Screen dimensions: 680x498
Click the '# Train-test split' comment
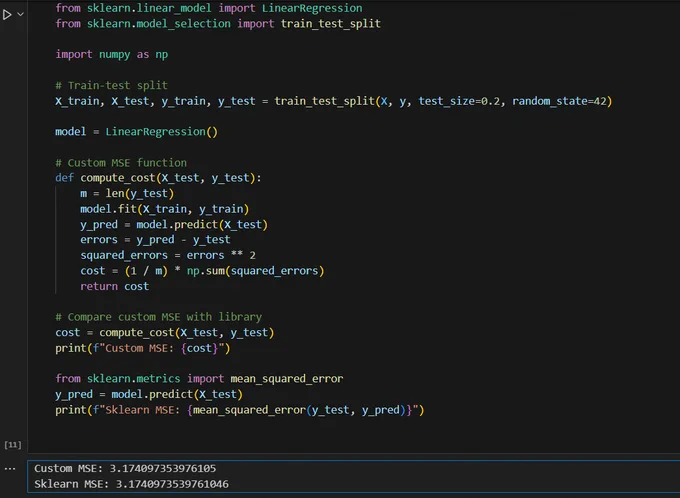coord(111,85)
